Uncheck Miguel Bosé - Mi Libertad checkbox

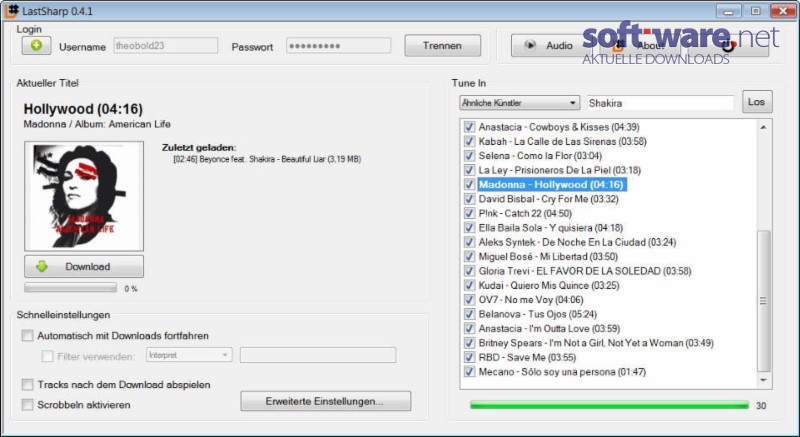pyautogui.click(x=469, y=256)
